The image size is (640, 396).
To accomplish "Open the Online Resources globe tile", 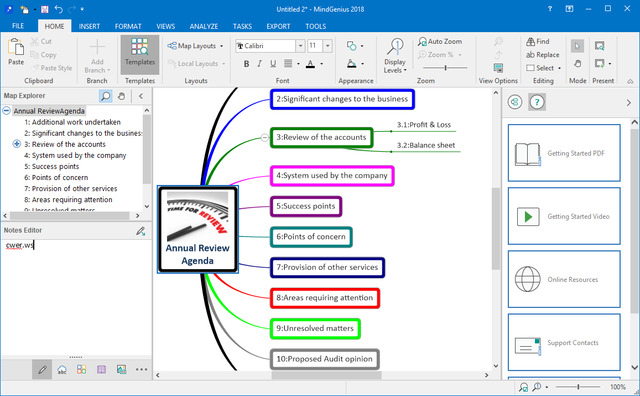I will 564,279.
